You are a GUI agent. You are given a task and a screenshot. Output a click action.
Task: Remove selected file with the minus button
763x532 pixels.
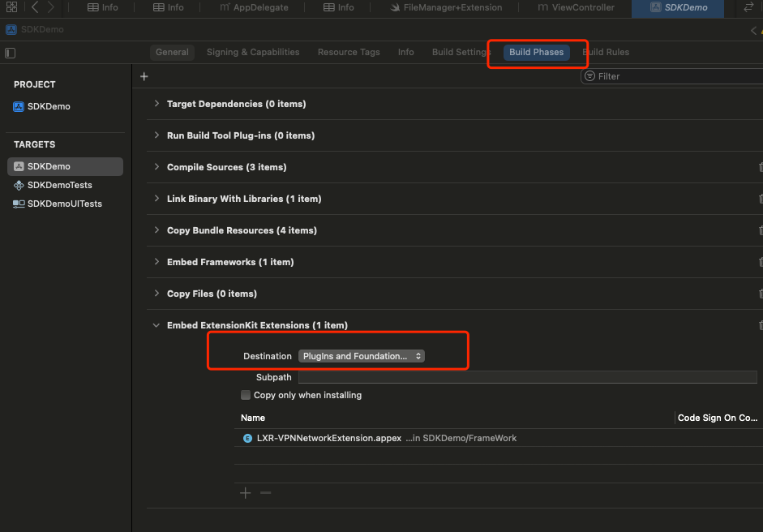(266, 493)
